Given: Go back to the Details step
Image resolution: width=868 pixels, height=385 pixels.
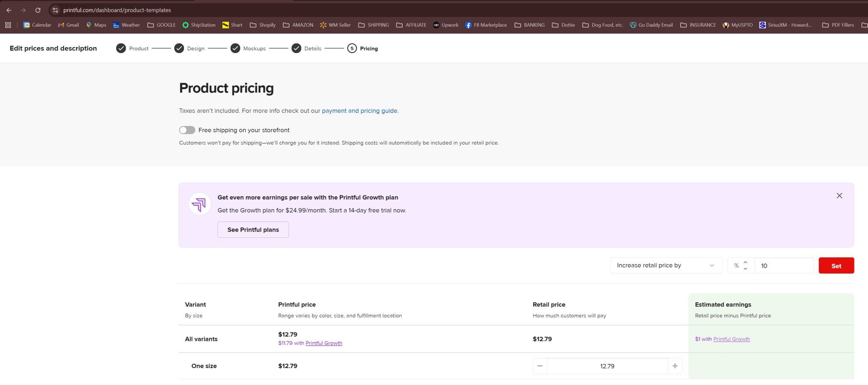Looking at the screenshot, I should coord(306,48).
